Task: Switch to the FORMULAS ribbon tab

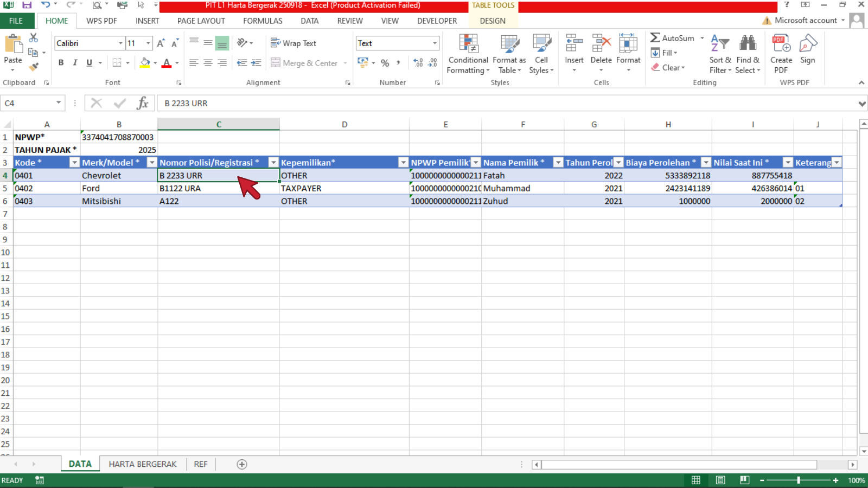Action: tap(263, 21)
